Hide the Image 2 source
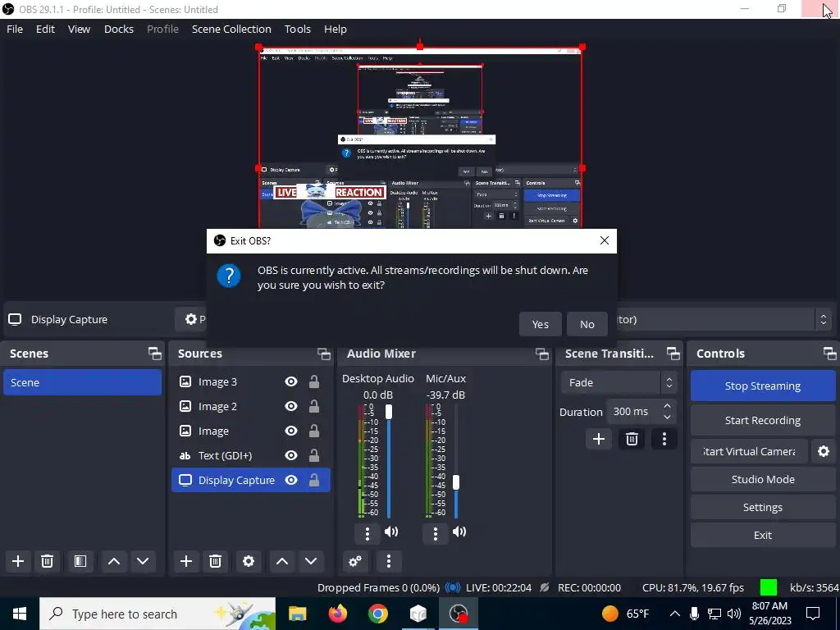This screenshot has width=840, height=630. [x=291, y=406]
